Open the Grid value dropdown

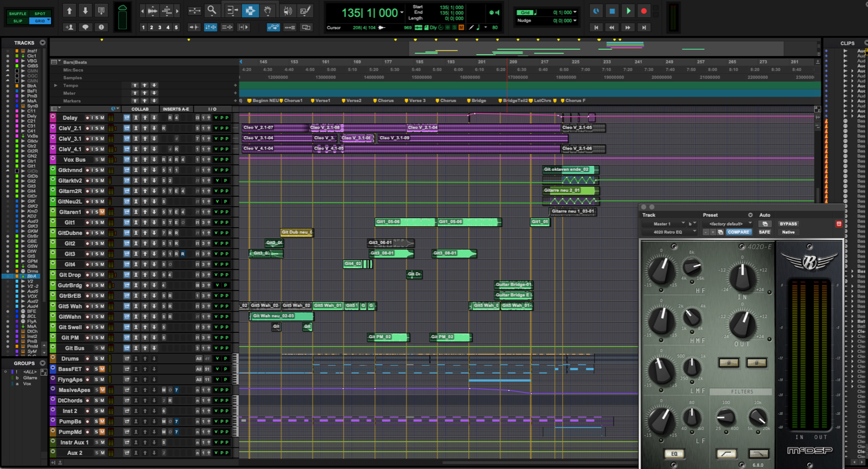pyautogui.click(x=575, y=12)
